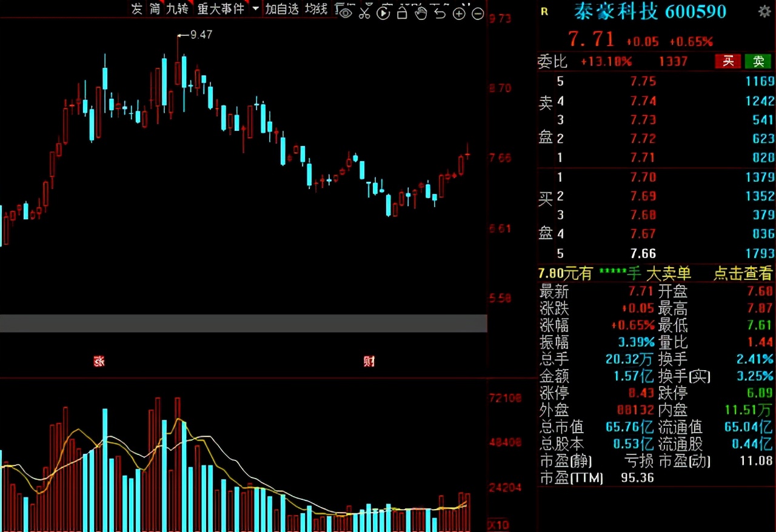776x532 pixels.
Task: Toggle the lock icon in the toolbar
Action: (x=401, y=13)
